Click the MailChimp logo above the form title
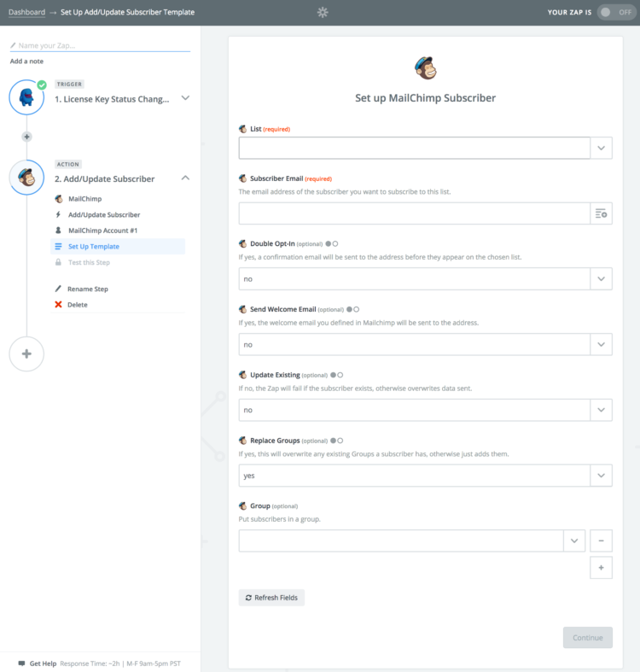640x672 pixels. pyautogui.click(x=425, y=68)
